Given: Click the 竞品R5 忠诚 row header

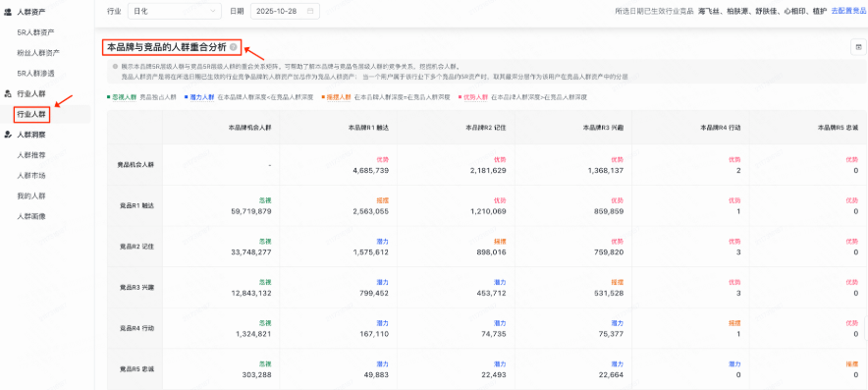Looking at the screenshot, I should 136,369.
